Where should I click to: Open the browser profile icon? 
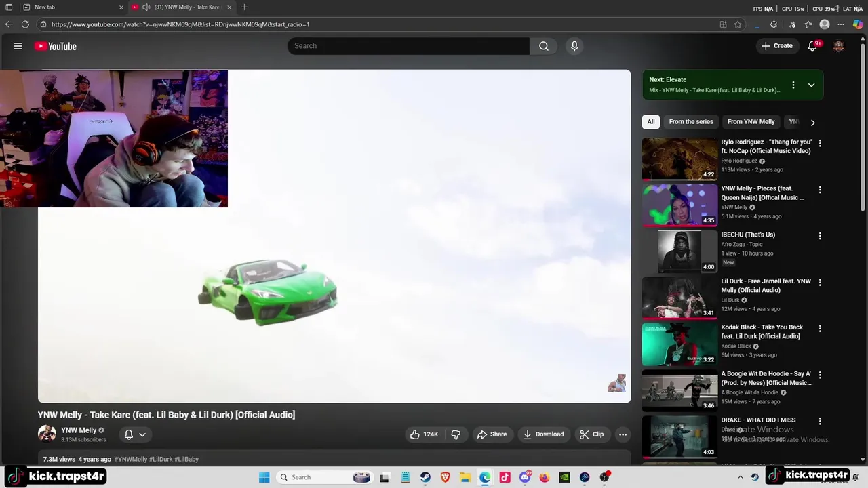pos(825,24)
